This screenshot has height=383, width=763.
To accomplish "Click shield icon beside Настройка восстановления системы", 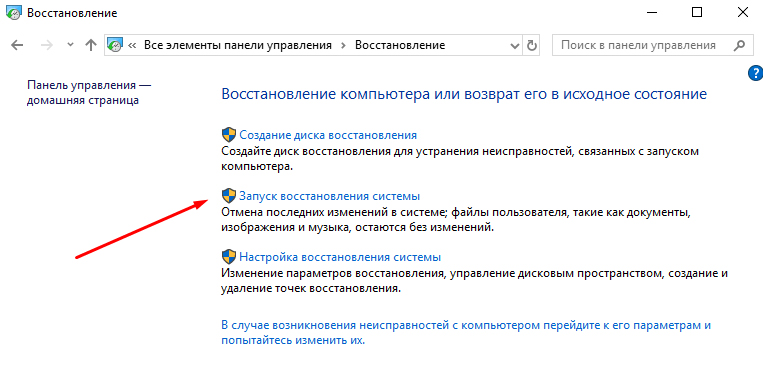I will click(229, 256).
